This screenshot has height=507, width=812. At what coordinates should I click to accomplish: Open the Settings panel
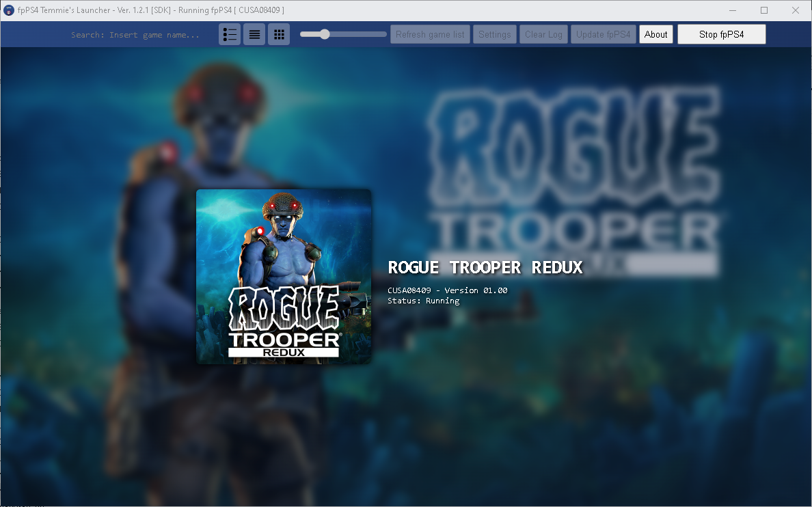pyautogui.click(x=495, y=33)
